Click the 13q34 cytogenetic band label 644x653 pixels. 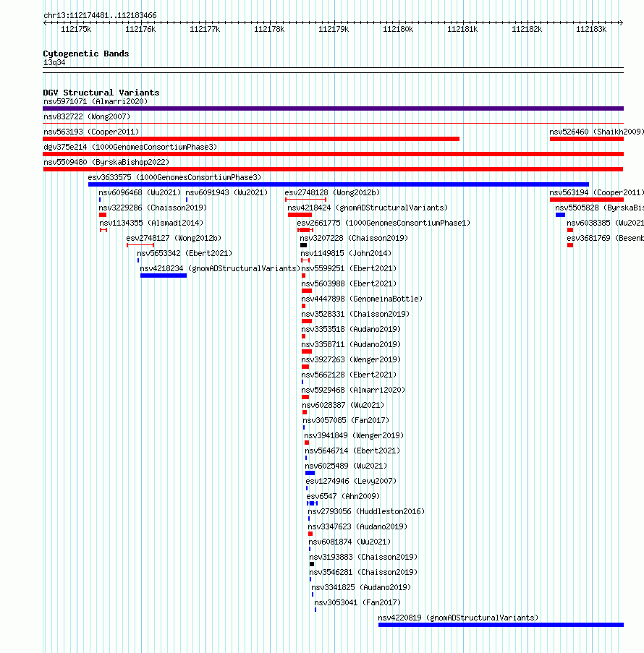tap(54, 62)
